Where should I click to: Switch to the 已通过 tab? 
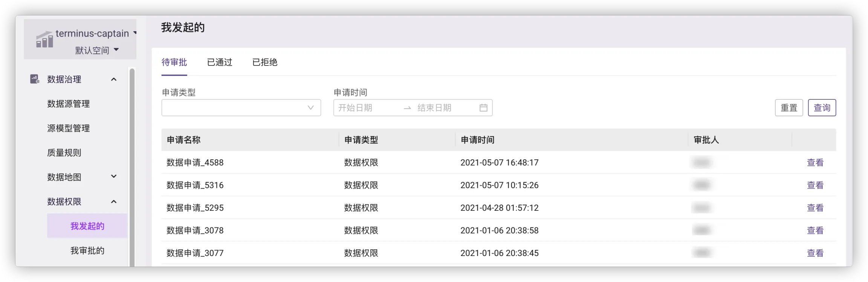220,62
